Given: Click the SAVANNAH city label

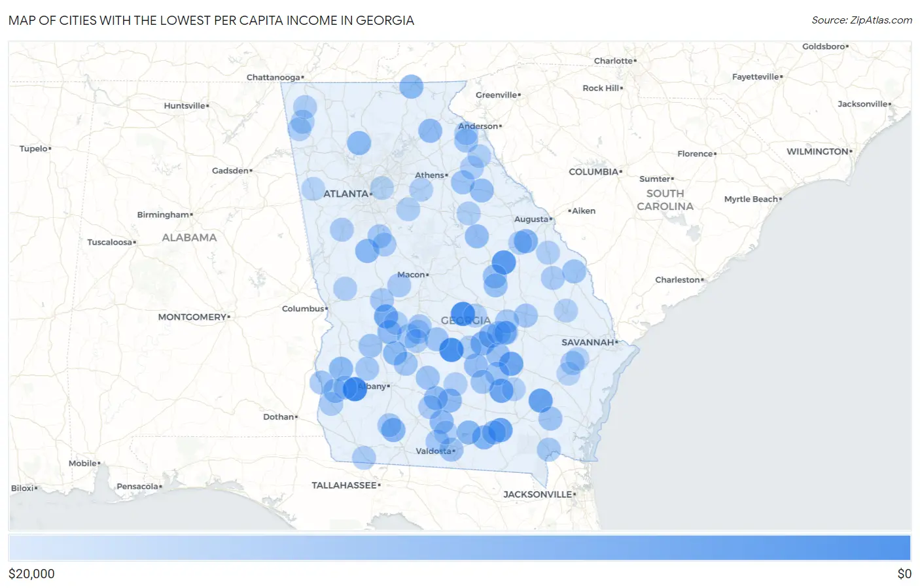Looking at the screenshot, I should (588, 342).
